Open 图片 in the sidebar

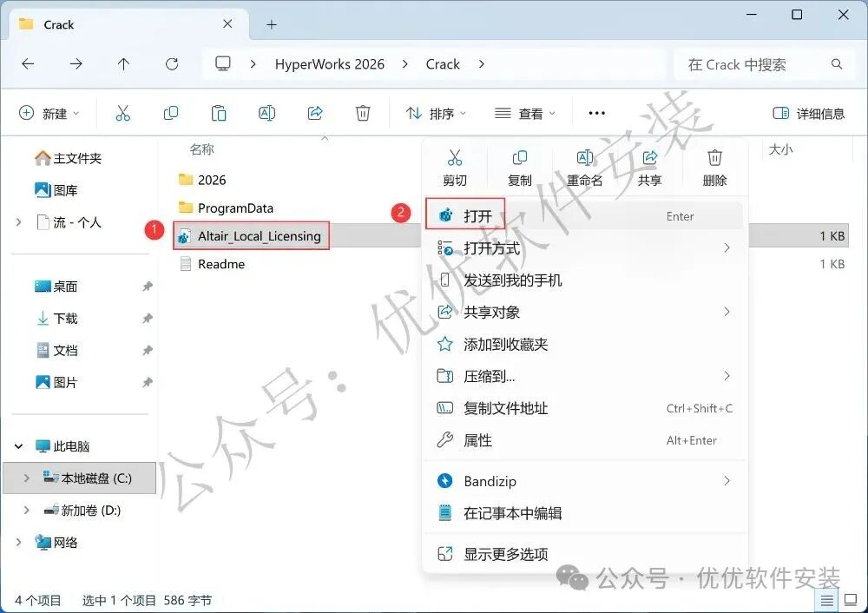[x=56, y=383]
